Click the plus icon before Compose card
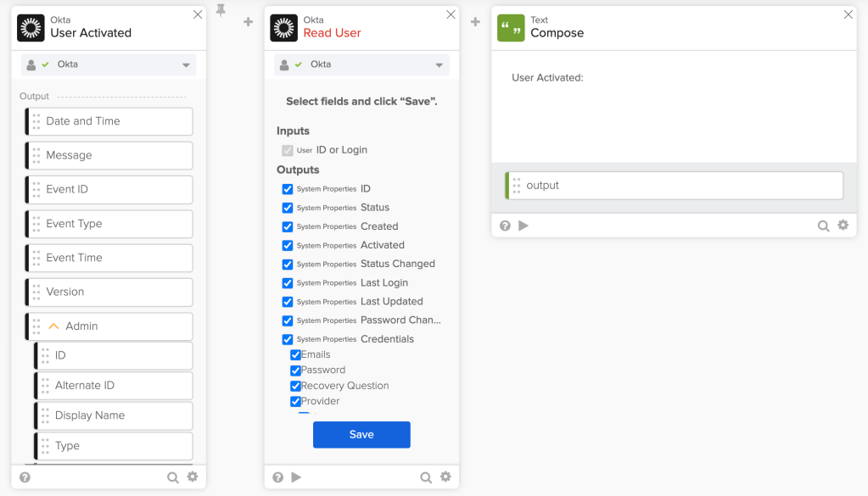The height and width of the screenshot is (496, 868). click(475, 22)
